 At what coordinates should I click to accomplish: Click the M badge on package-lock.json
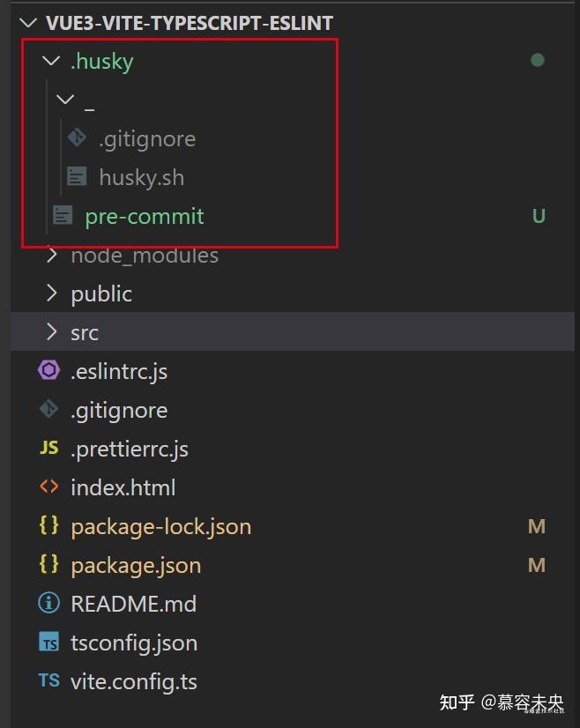tap(537, 525)
